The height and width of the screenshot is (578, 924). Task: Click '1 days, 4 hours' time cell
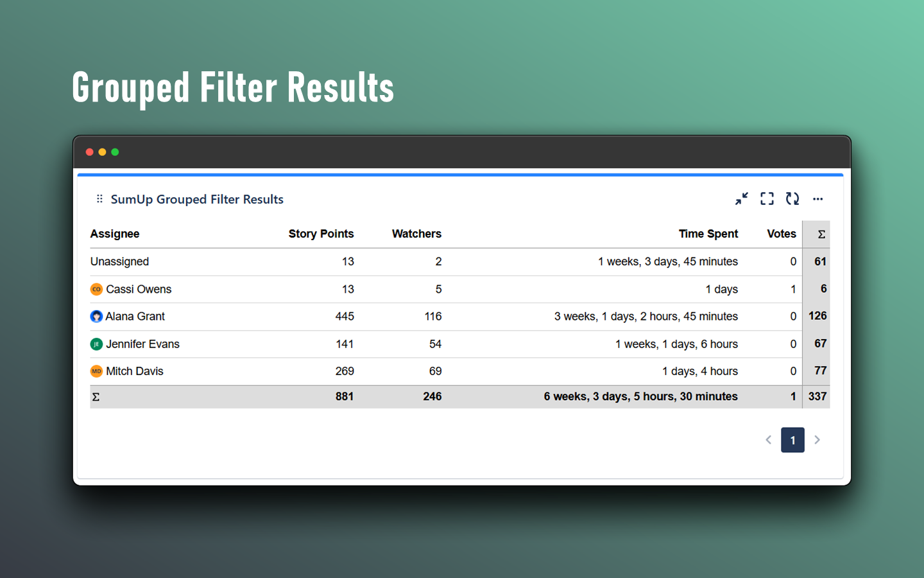[700, 371]
